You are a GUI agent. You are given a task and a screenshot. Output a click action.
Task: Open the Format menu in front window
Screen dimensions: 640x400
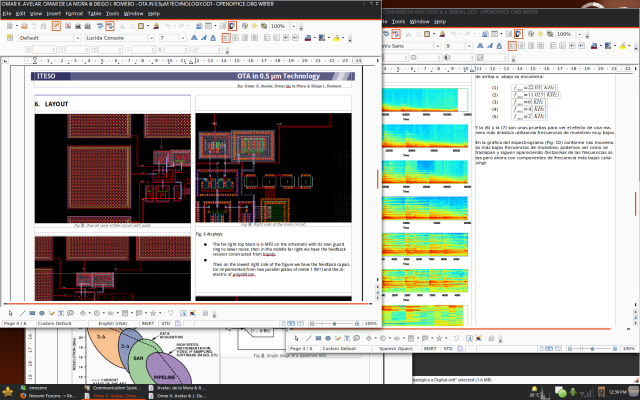click(74, 13)
